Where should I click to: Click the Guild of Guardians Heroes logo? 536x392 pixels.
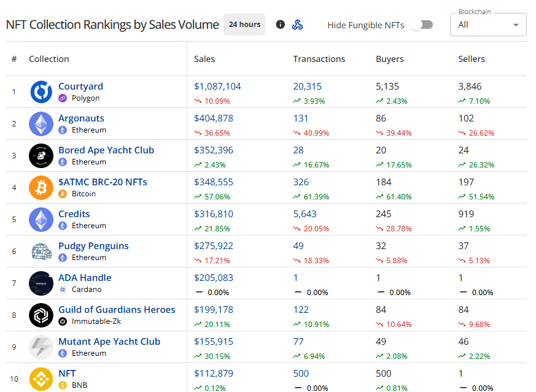pos(41,315)
